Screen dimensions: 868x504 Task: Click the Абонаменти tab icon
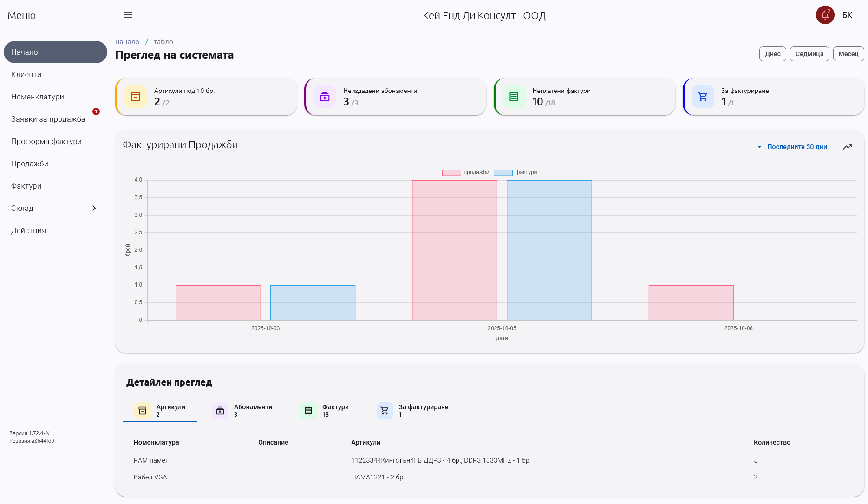tap(220, 410)
